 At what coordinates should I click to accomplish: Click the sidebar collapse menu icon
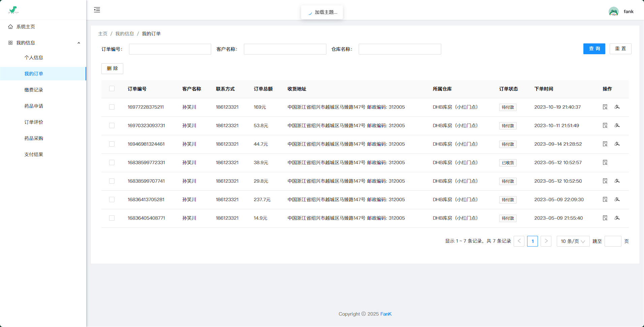pos(97,10)
